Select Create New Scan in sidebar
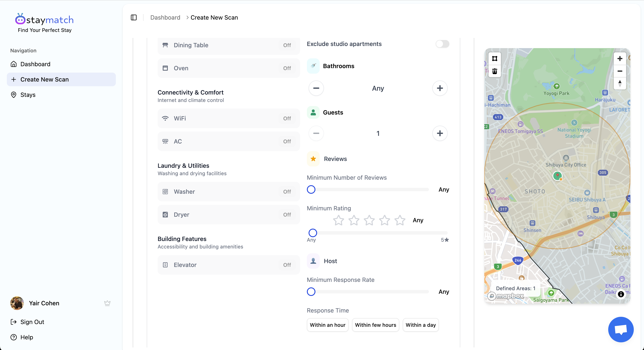The width and height of the screenshot is (644, 350). [x=61, y=79]
